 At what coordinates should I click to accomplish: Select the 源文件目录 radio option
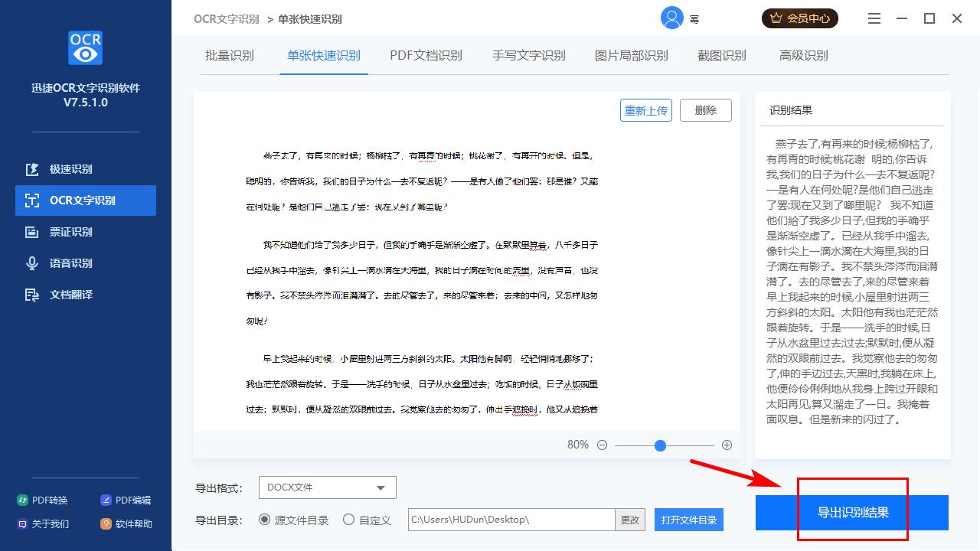click(x=263, y=520)
